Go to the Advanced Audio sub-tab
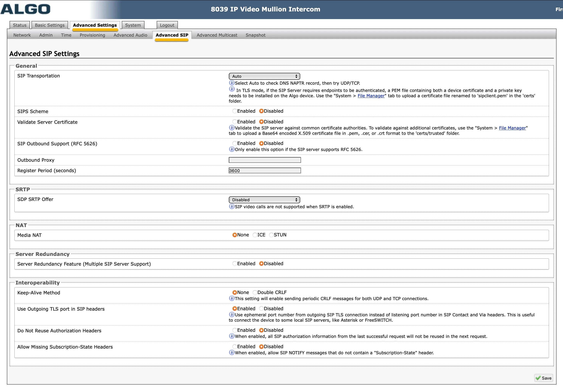Image resolution: width=563 pixels, height=392 pixels. 130,35
